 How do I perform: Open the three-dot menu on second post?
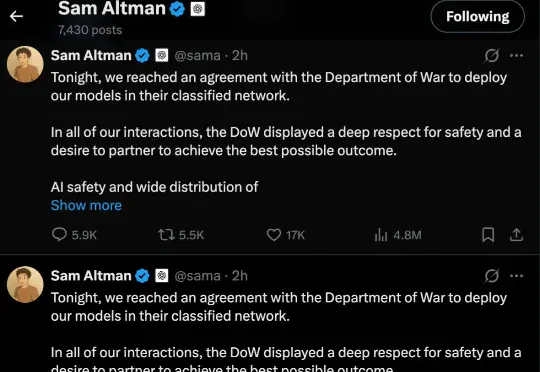point(516,276)
